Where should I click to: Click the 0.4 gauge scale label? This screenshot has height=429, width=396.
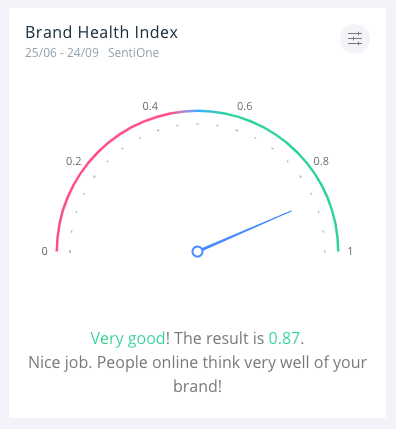[x=150, y=106]
